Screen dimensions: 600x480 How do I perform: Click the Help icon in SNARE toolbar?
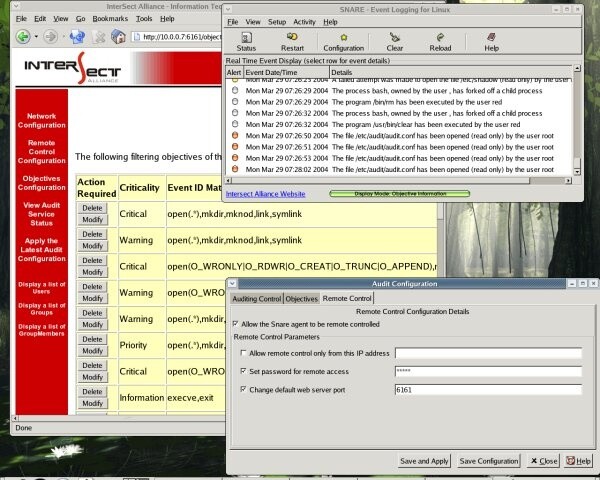click(x=491, y=42)
